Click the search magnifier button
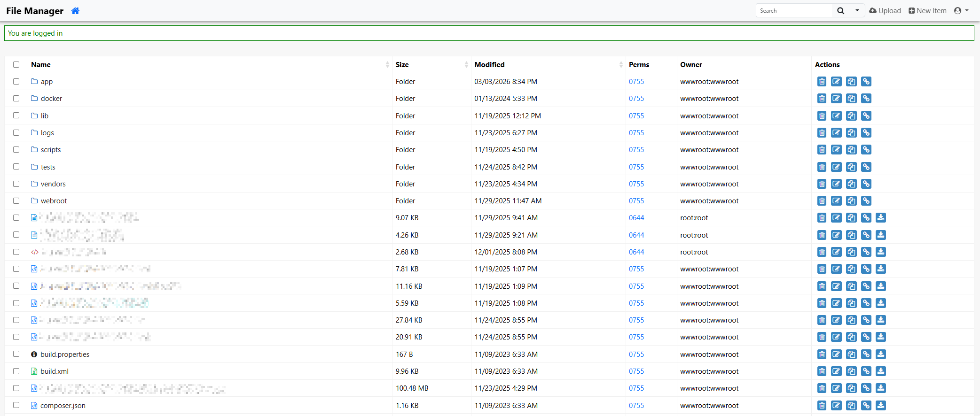 coord(840,11)
